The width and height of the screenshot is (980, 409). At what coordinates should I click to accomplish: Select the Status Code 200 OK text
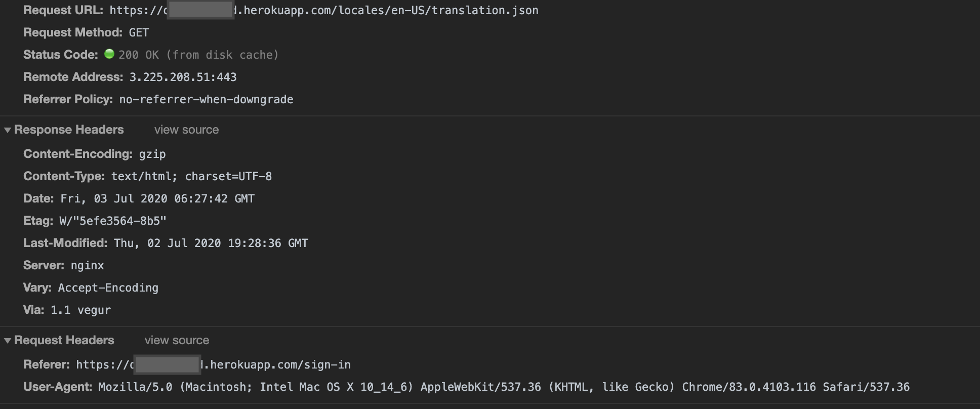coord(138,55)
